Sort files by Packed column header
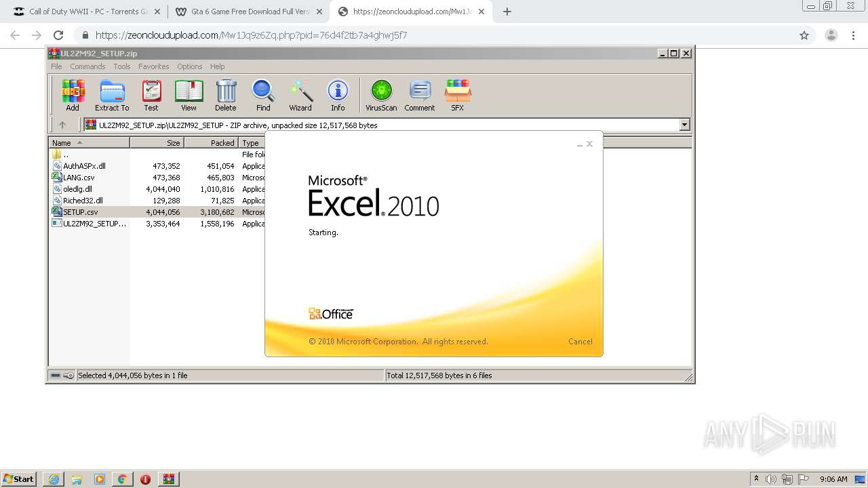This screenshot has width=868, height=488. tap(211, 143)
